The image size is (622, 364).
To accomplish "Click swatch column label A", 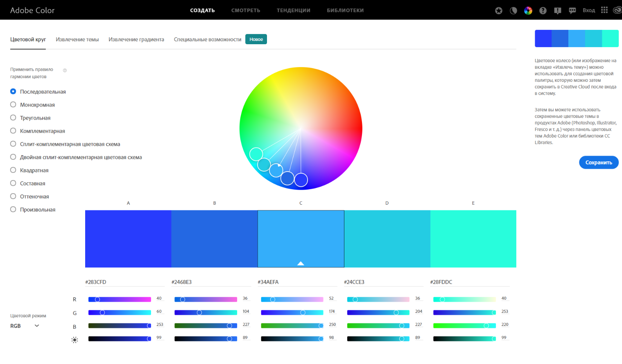I will [128, 203].
